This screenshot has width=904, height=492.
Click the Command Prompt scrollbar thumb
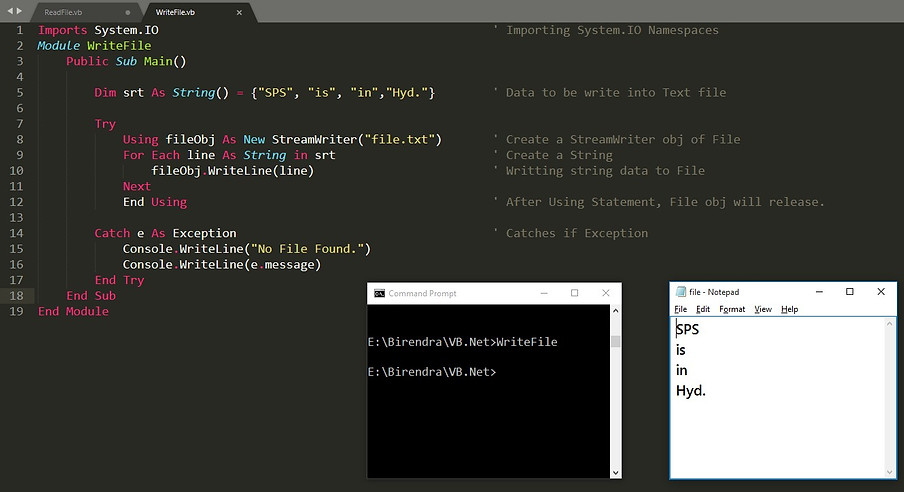click(x=615, y=341)
